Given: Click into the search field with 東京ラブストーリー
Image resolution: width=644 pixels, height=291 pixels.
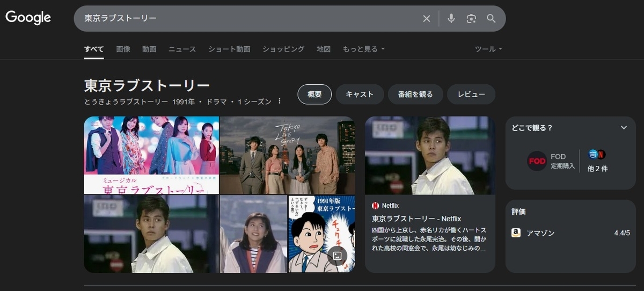Looking at the screenshot, I should (250, 19).
